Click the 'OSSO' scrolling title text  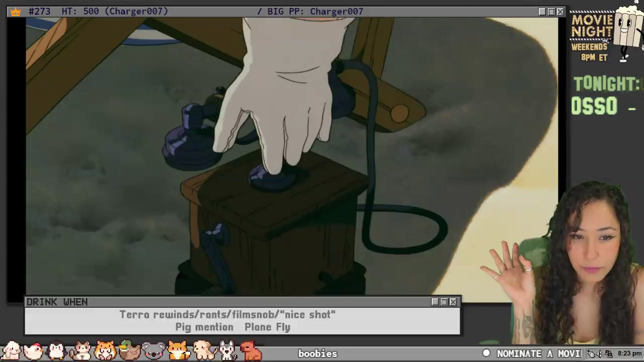(594, 106)
